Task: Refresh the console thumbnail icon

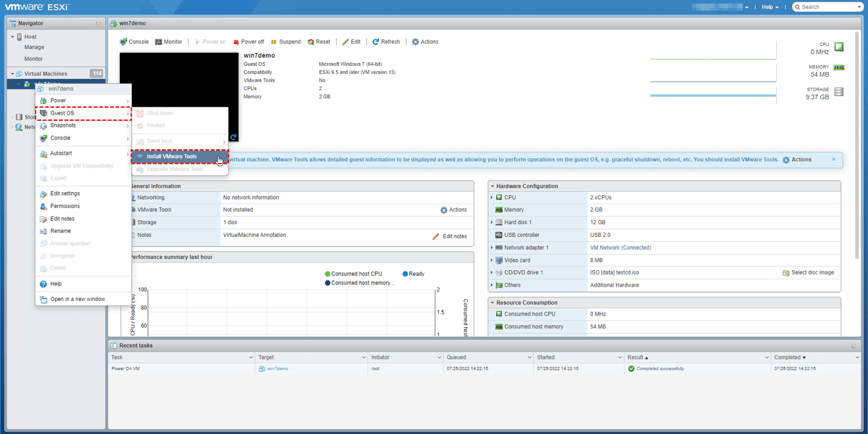Action: [x=233, y=137]
